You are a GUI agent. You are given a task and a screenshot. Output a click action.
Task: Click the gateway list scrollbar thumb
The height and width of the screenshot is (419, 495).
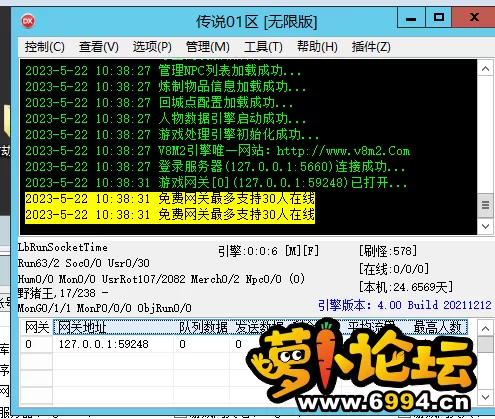[486, 344]
